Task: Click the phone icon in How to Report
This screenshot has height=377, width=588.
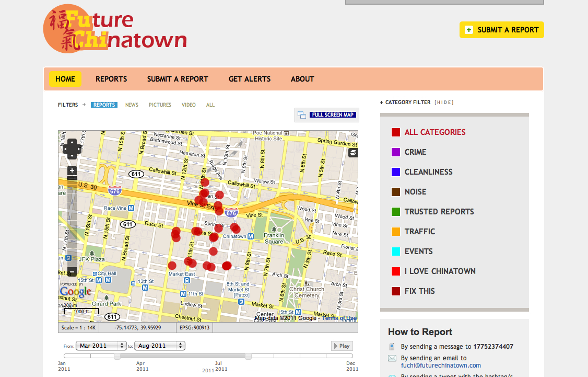Action: tap(392, 347)
